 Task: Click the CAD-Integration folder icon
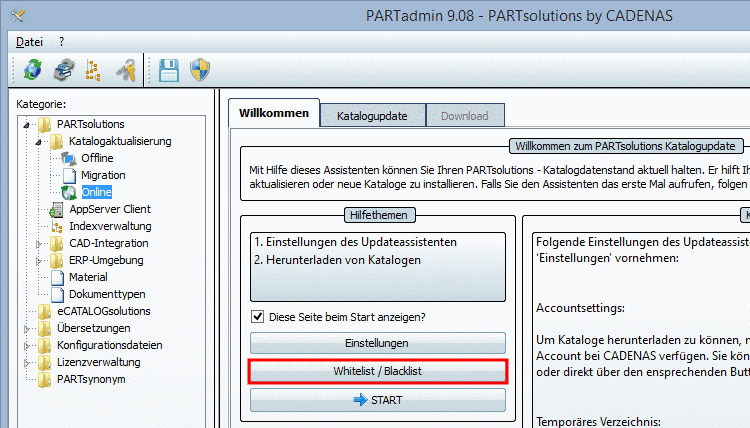57,243
